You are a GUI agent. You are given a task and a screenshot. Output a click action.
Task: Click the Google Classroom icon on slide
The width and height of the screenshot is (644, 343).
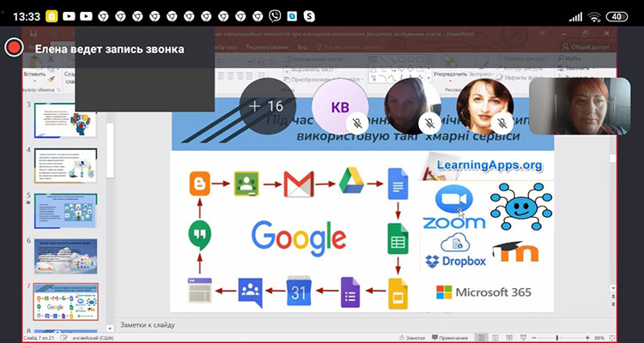point(246,184)
